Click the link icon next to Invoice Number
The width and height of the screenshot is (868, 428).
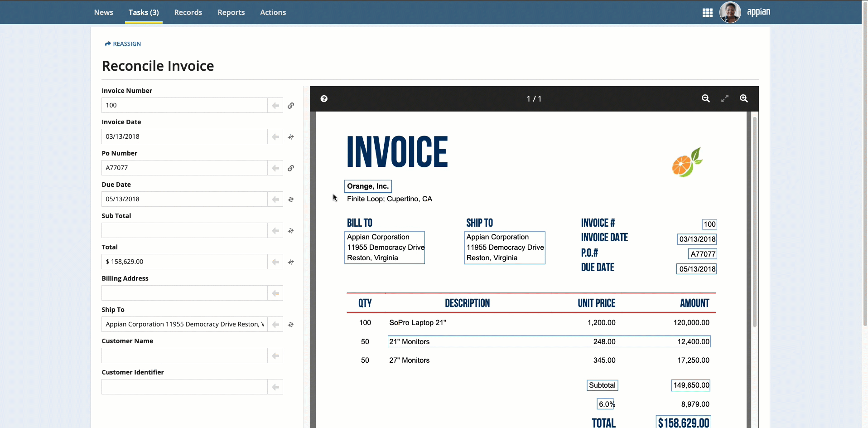(x=291, y=105)
